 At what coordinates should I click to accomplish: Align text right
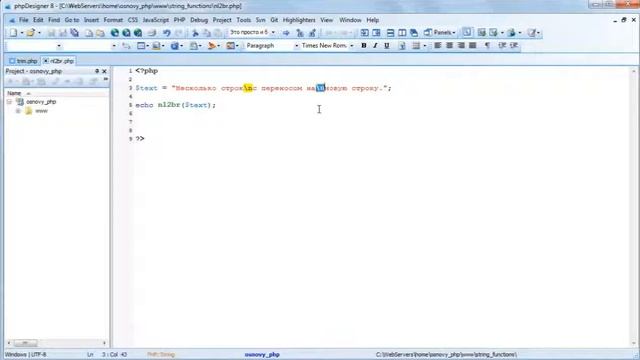tap(461, 46)
